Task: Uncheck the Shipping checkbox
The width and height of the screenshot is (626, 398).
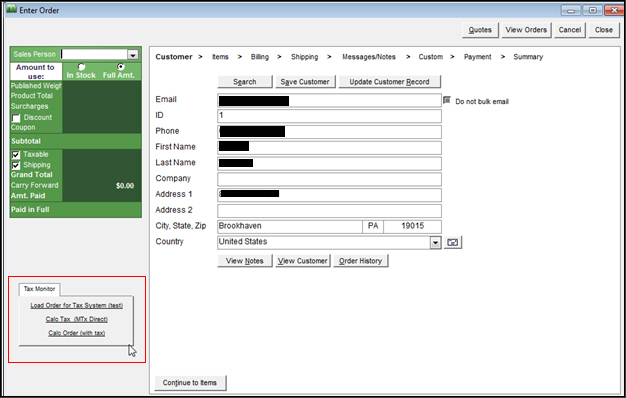Action: [x=16, y=165]
